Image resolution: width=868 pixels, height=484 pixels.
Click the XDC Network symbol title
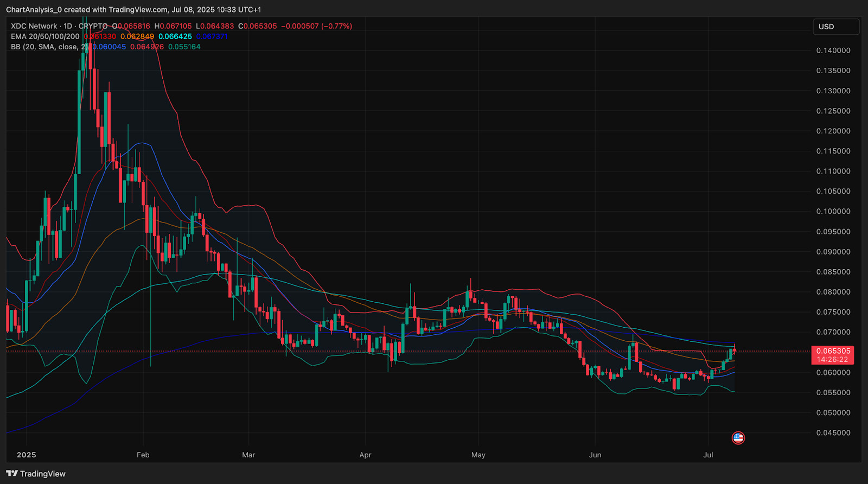pos(34,26)
